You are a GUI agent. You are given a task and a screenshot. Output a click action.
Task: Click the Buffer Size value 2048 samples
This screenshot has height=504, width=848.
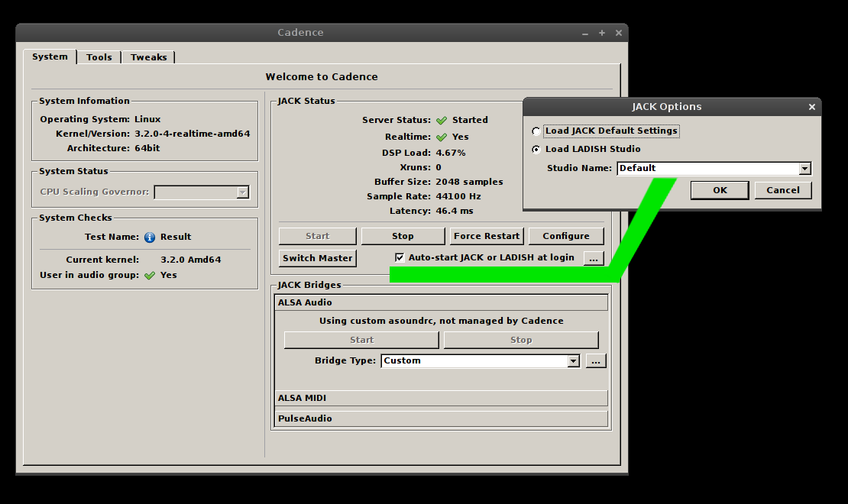[469, 183]
